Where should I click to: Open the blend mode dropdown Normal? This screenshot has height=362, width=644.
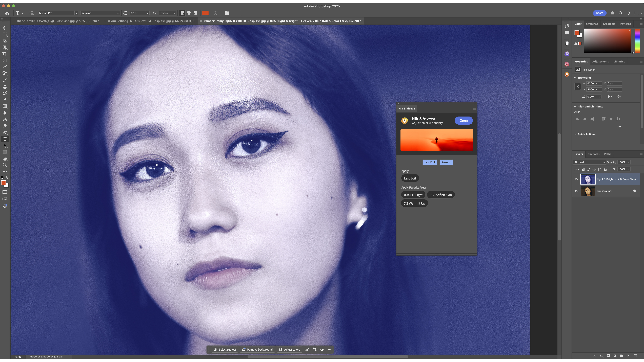(x=589, y=162)
